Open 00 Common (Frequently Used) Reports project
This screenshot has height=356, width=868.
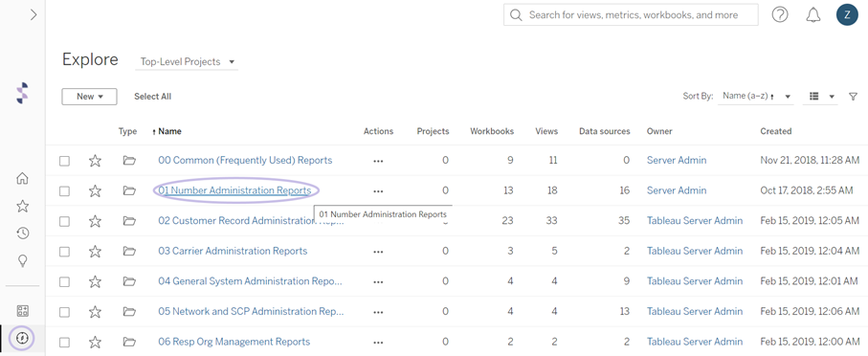pos(245,160)
